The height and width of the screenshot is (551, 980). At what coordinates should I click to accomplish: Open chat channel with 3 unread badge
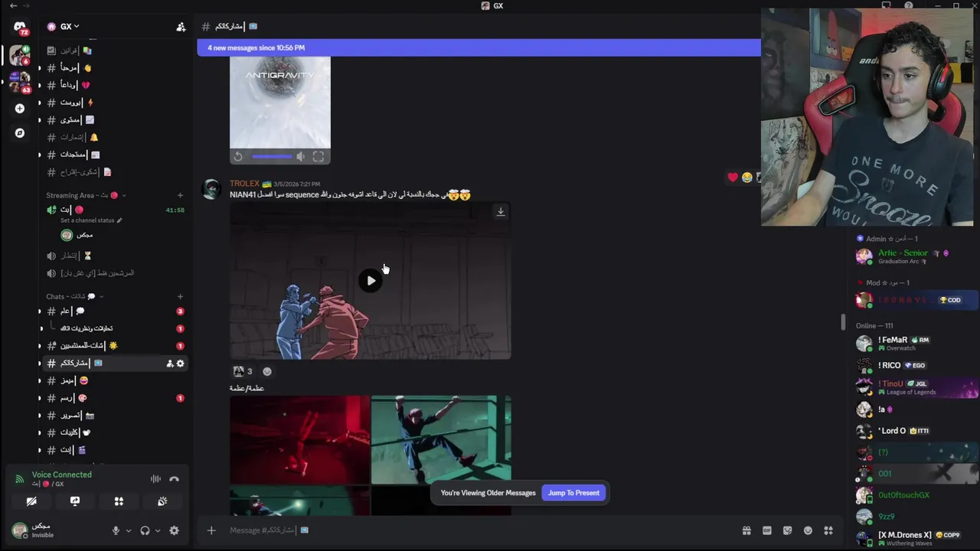click(x=115, y=311)
